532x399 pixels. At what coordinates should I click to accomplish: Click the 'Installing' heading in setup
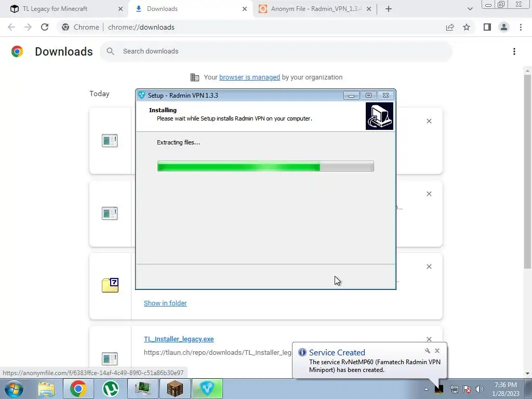pyautogui.click(x=163, y=110)
